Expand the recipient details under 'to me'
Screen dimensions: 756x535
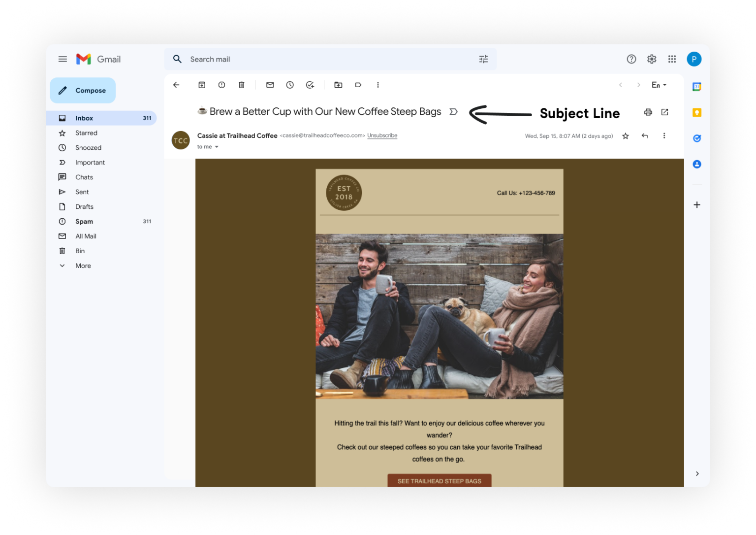tap(217, 146)
